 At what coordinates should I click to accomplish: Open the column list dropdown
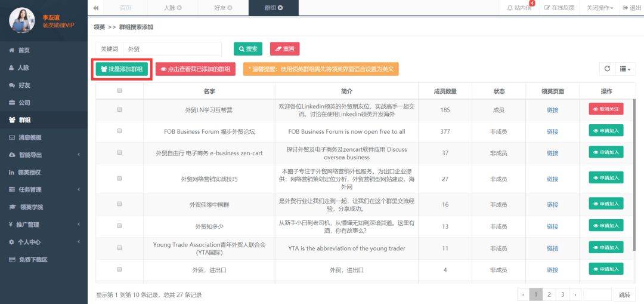pos(625,69)
